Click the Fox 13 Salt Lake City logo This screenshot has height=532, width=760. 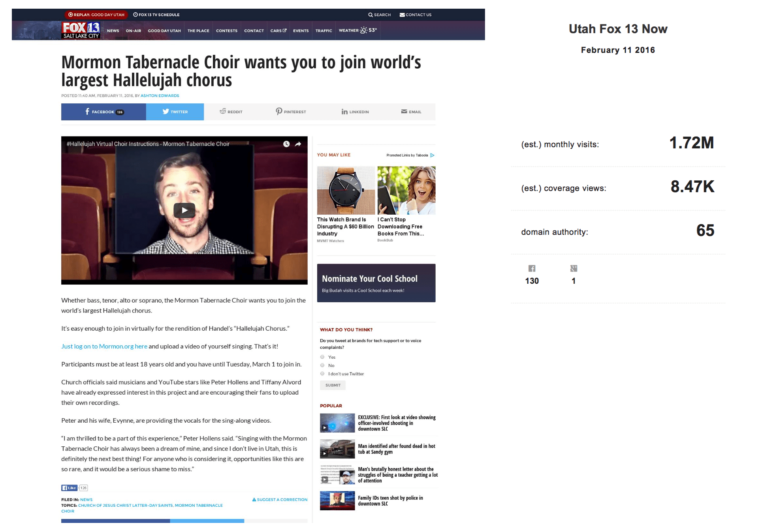(x=81, y=30)
